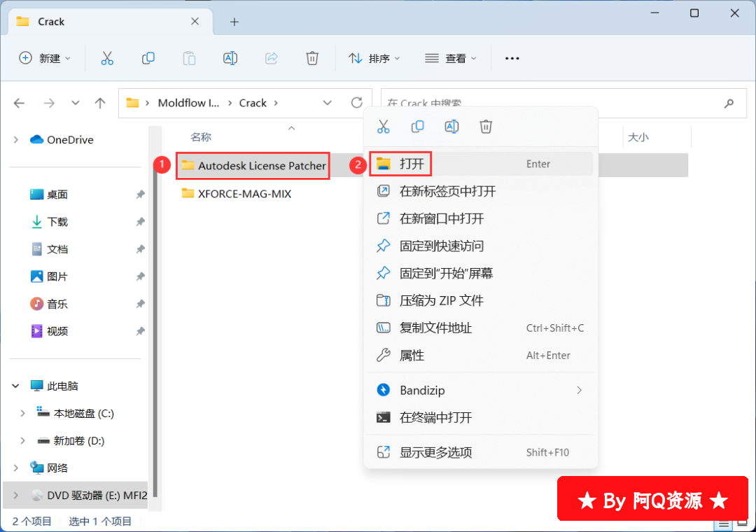756x532 pixels.
Task: Select the XFORCE-MAG-MIX folder
Action: pyautogui.click(x=237, y=194)
